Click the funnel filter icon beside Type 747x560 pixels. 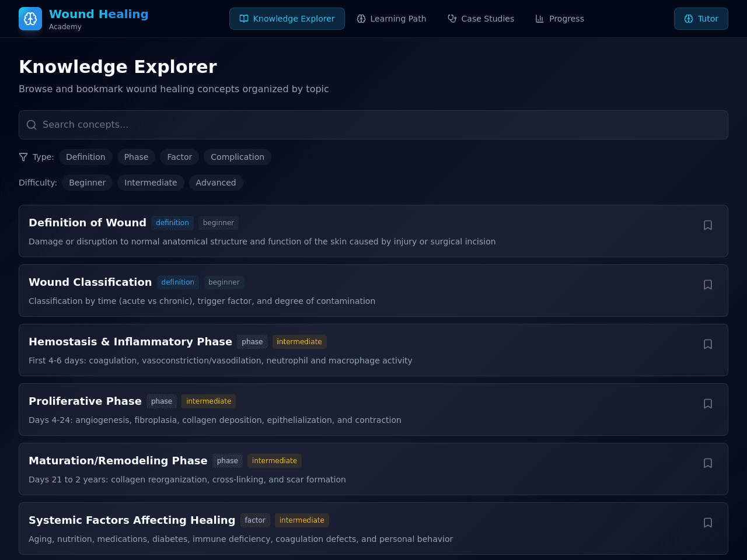coord(23,157)
